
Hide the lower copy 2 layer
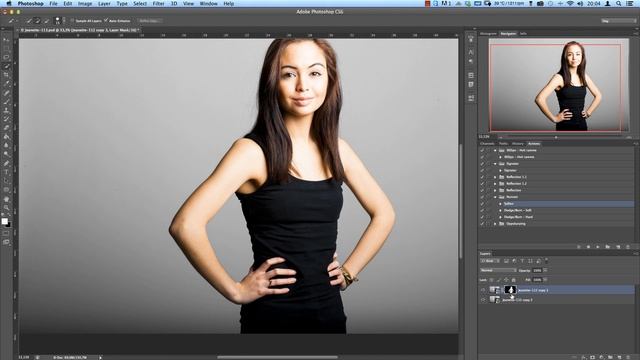pyautogui.click(x=483, y=300)
